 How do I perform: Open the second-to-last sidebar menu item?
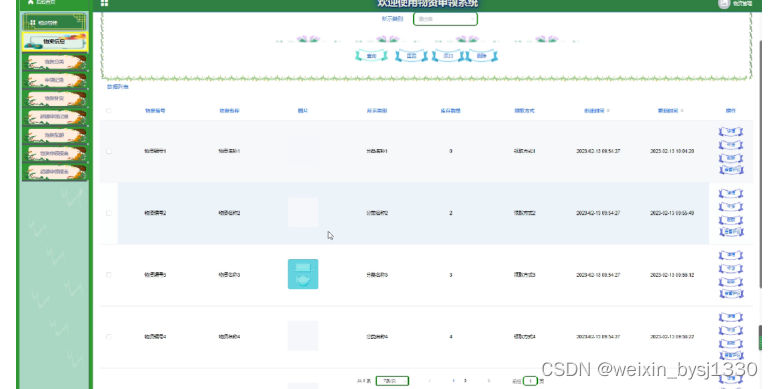click(x=55, y=153)
